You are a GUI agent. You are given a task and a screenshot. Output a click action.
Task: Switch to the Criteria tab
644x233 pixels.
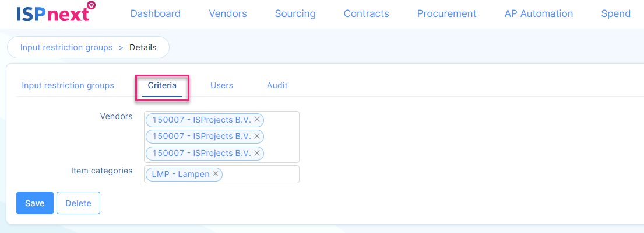pyautogui.click(x=162, y=86)
